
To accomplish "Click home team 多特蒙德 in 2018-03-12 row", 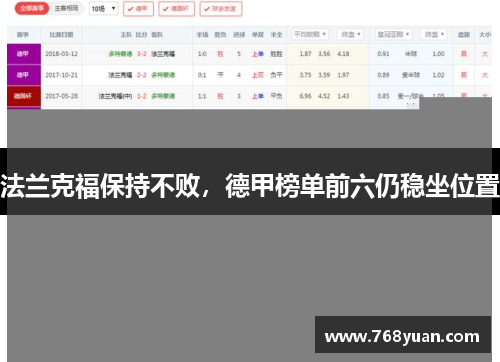I will tap(120, 54).
